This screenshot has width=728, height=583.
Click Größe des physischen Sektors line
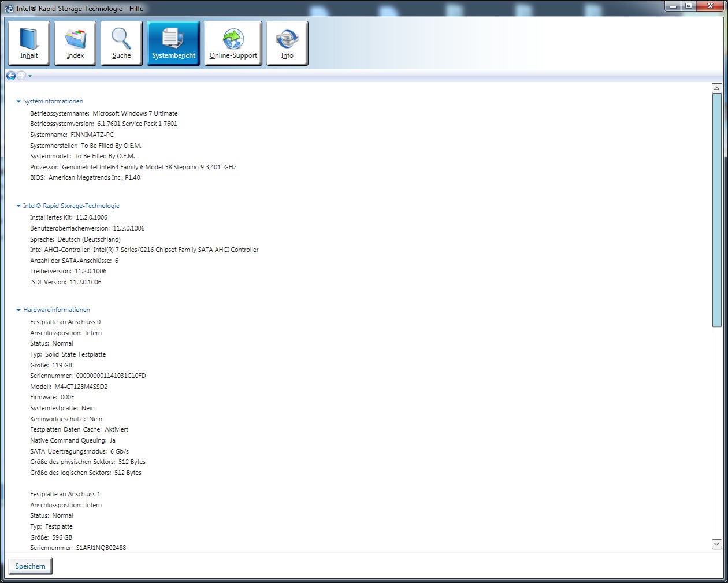(88, 462)
